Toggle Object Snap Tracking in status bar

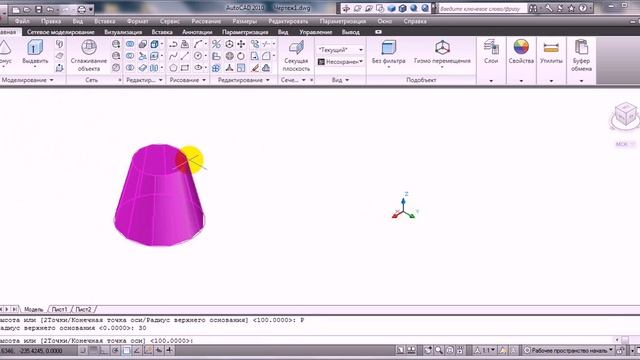[137, 350]
